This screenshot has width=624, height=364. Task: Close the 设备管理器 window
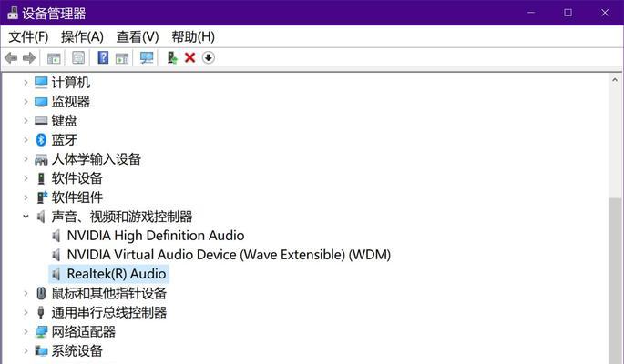(x=605, y=13)
